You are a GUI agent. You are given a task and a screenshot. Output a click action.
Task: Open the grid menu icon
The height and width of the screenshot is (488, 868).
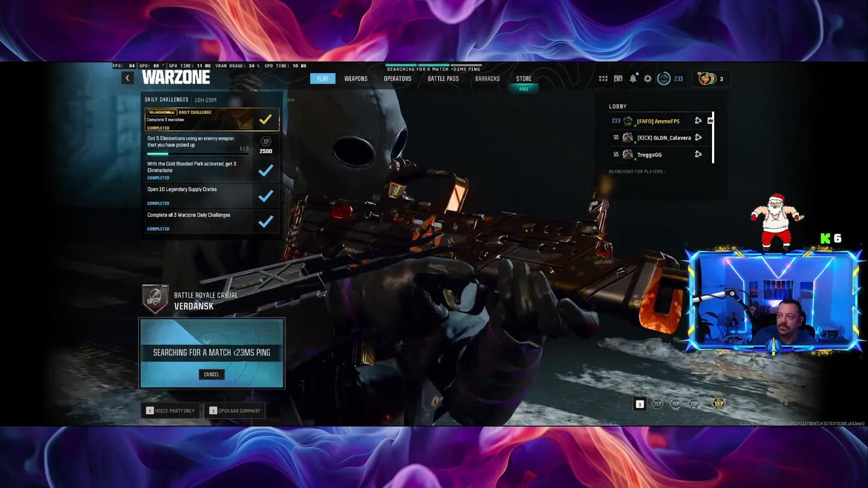tap(603, 79)
